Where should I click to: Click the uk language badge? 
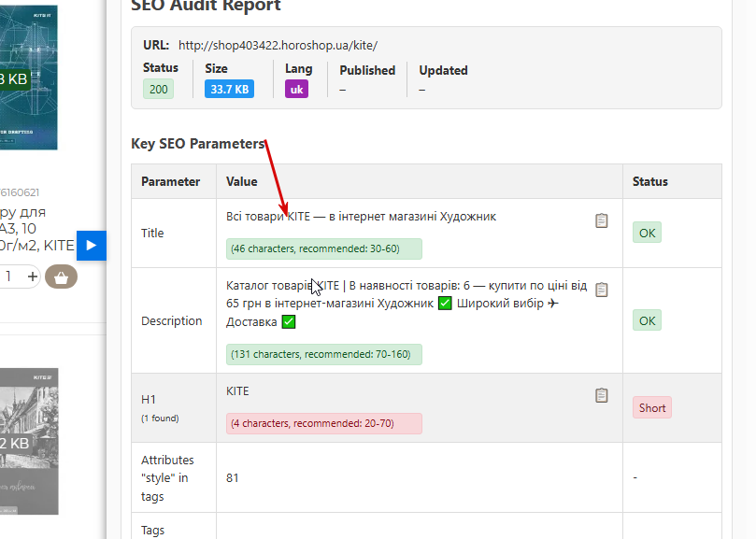[x=296, y=89]
